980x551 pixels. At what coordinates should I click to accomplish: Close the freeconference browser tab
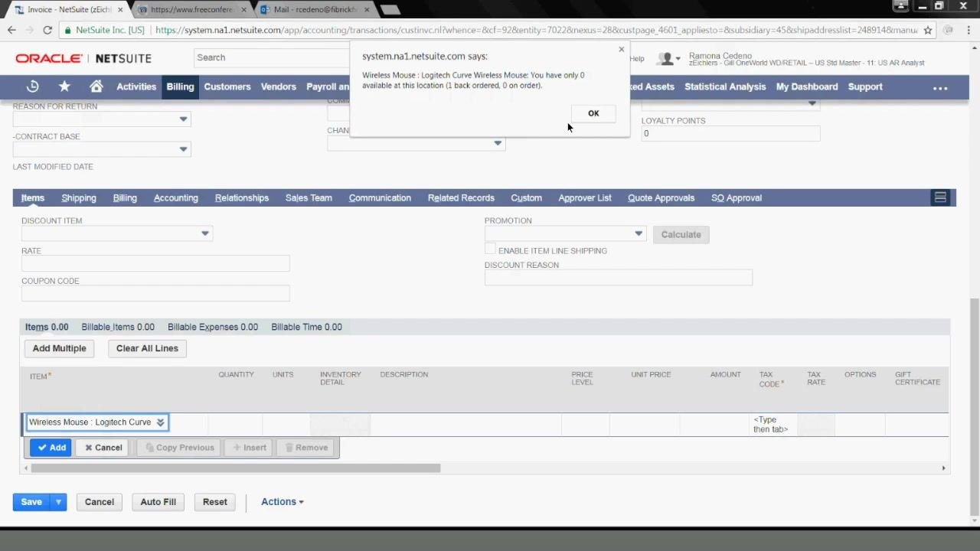tap(243, 10)
